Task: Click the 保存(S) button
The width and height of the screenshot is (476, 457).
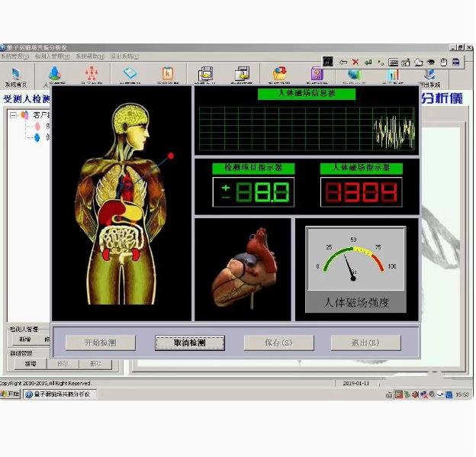Action: coord(278,343)
